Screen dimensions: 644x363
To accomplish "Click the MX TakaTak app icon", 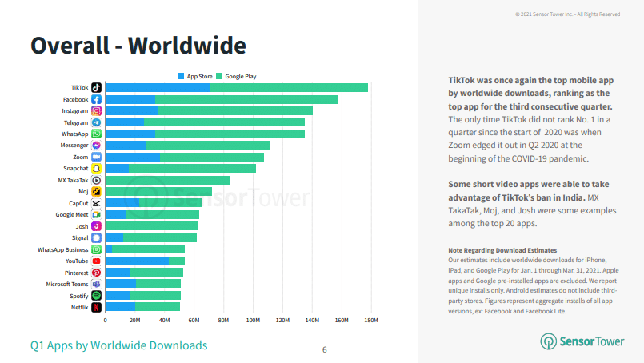I will [96, 180].
